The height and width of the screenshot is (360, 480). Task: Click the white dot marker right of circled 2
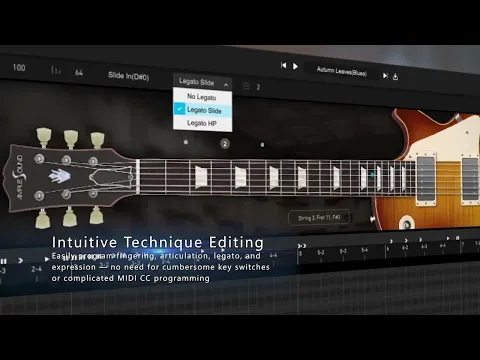click(262, 145)
